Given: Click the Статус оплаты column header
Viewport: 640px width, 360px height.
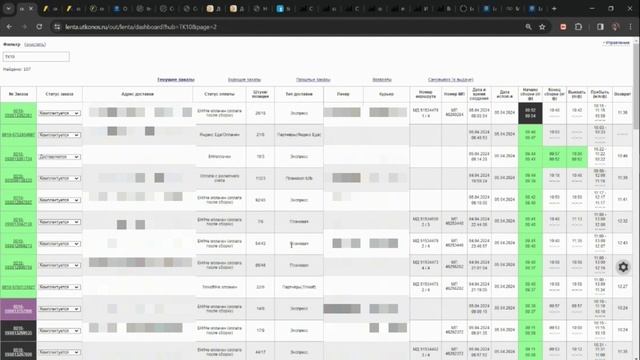Looking at the screenshot, I should 220,94.
